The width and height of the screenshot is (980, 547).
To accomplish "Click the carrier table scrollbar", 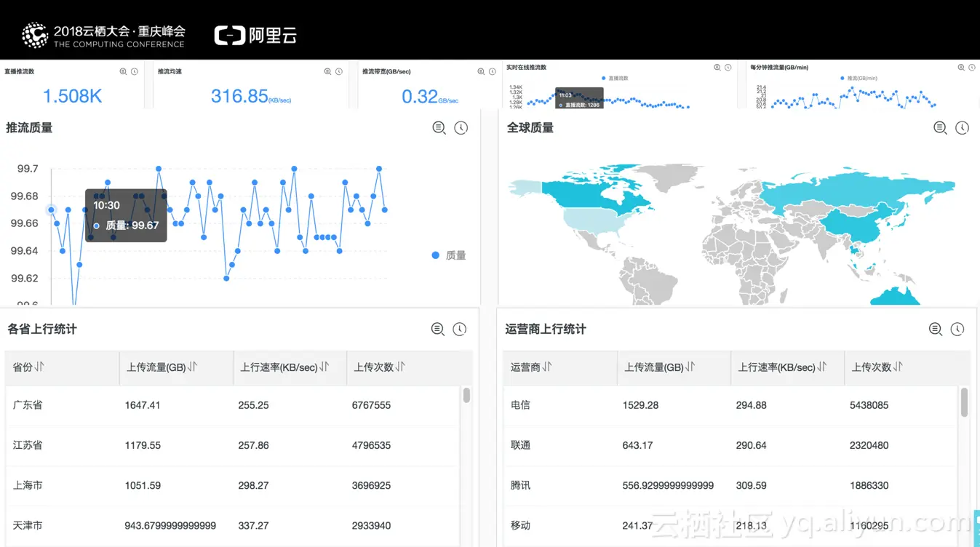I will click(x=964, y=402).
